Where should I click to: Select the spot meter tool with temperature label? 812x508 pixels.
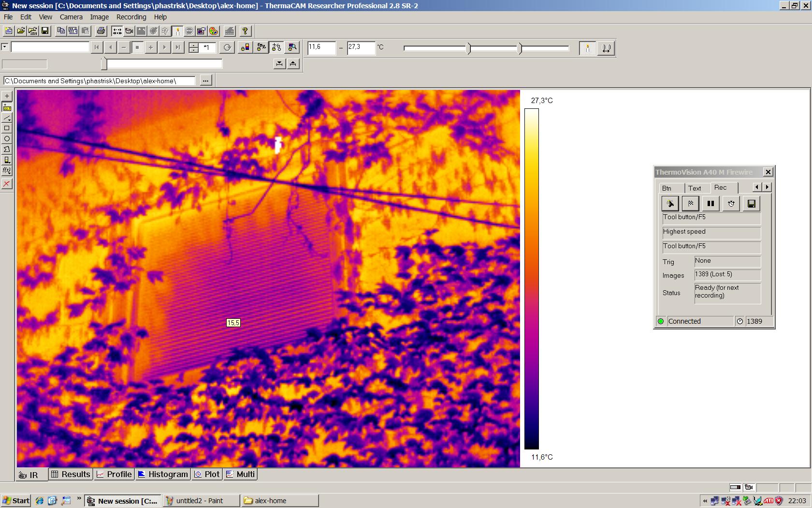tap(7, 107)
